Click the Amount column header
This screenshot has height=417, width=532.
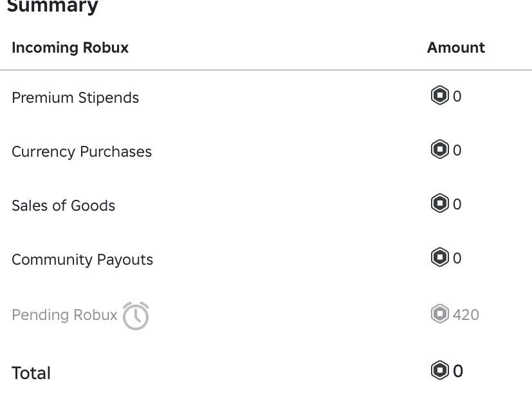(x=456, y=48)
